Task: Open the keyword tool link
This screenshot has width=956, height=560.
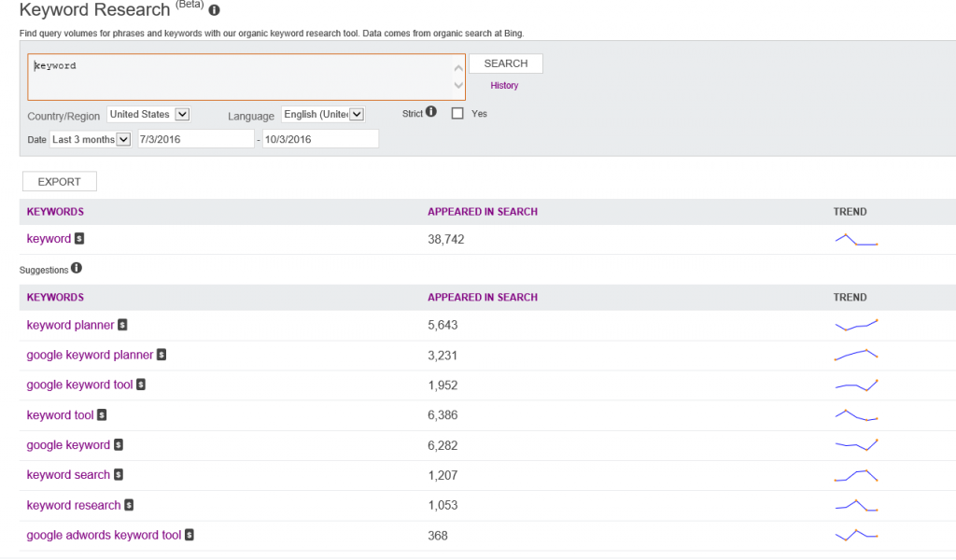Action: click(60, 415)
